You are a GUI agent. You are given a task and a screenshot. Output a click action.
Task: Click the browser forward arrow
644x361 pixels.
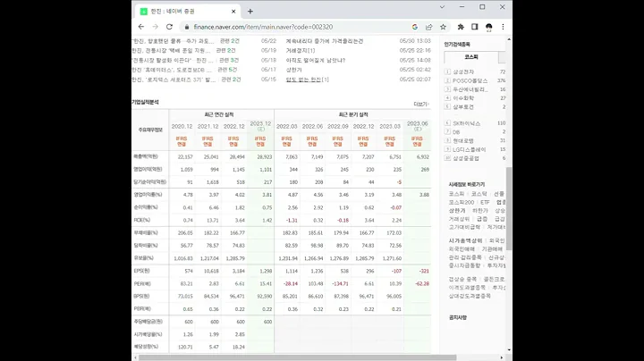[x=156, y=27]
